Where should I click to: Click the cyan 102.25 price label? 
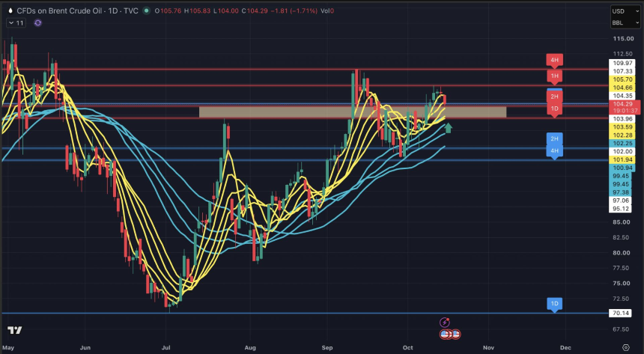point(622,144)
